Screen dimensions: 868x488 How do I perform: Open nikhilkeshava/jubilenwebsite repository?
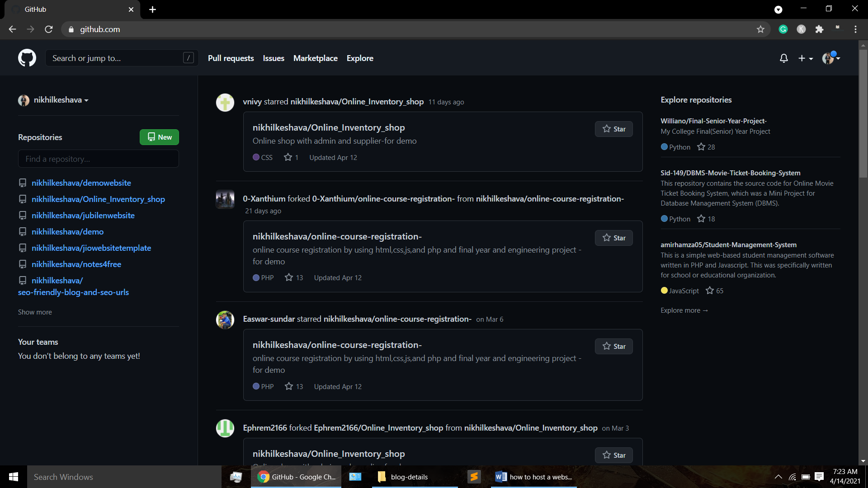pos(83,216)
